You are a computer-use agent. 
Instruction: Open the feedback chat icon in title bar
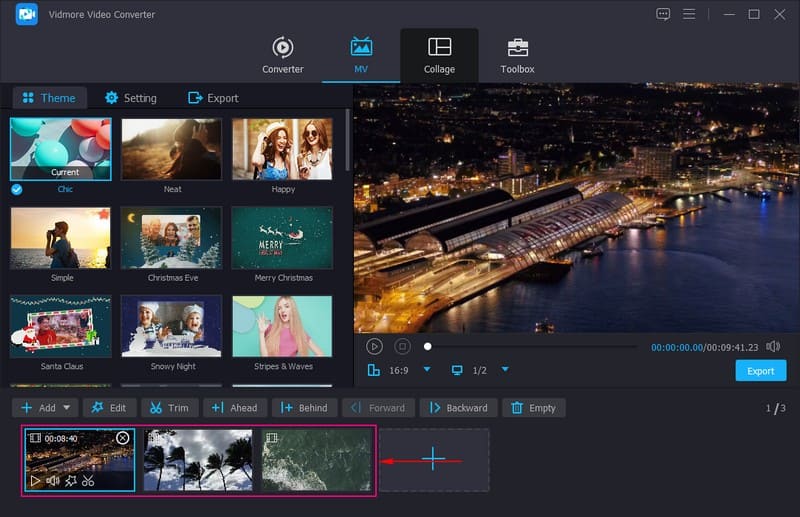tap(663, 14)
